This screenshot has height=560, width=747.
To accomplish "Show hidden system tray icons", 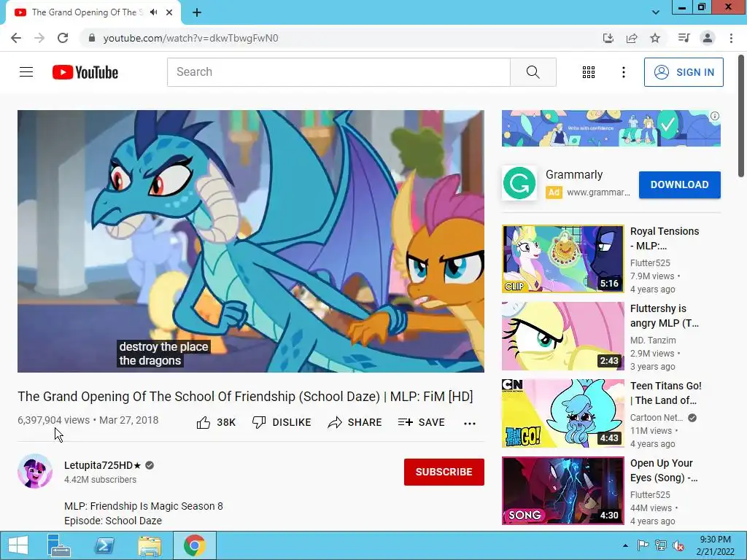I will (625, 545).
